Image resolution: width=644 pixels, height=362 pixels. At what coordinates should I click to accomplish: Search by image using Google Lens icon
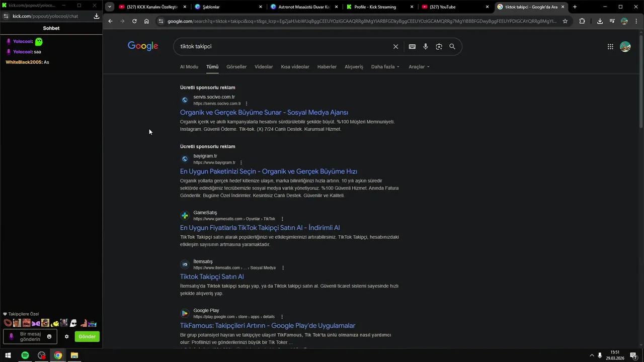point(439,46)
